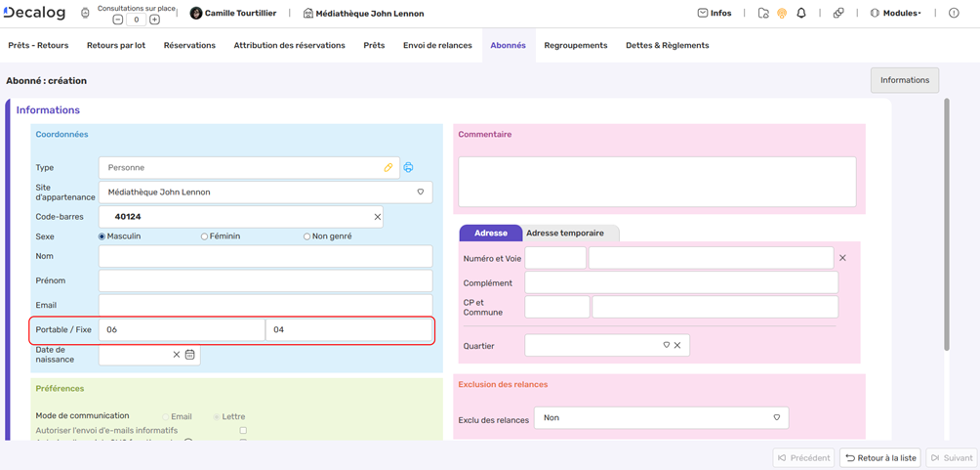Image resolution: width=980 pixels, height=470 pixels.
Task: Open the help info circle icon
Action: click(954, 14)
